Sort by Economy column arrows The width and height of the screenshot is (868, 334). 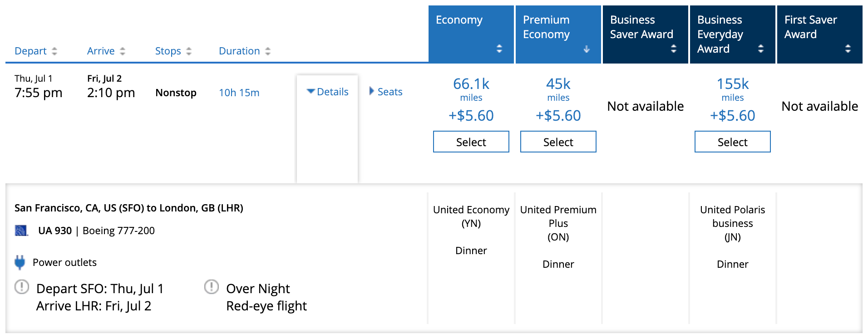pyautogui.click(x=499, y=49)
